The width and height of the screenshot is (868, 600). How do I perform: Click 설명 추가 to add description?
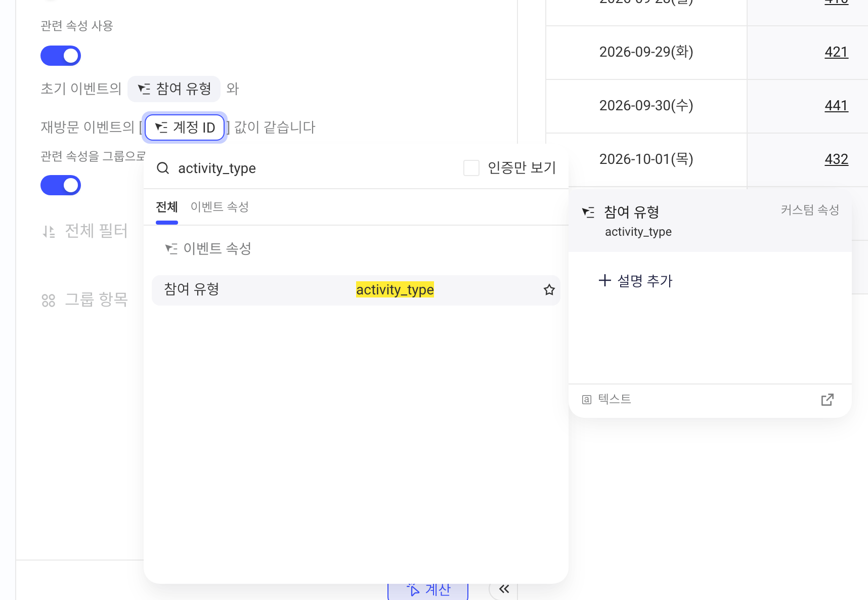(635, 281)
